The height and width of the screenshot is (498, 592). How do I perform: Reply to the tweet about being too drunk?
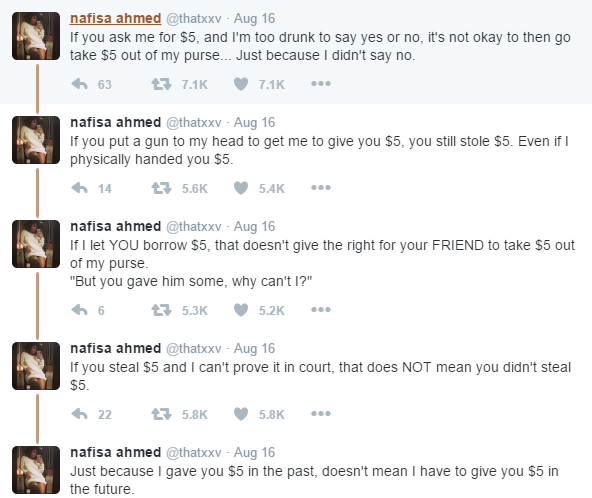coord(80,84)
